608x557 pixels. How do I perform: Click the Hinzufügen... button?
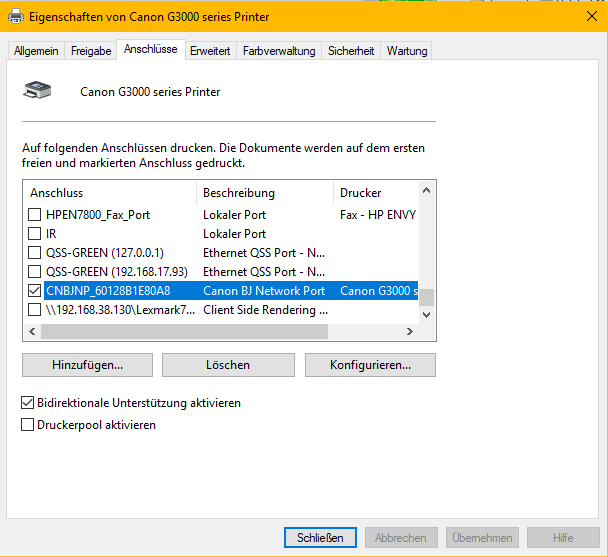point(87,365)
